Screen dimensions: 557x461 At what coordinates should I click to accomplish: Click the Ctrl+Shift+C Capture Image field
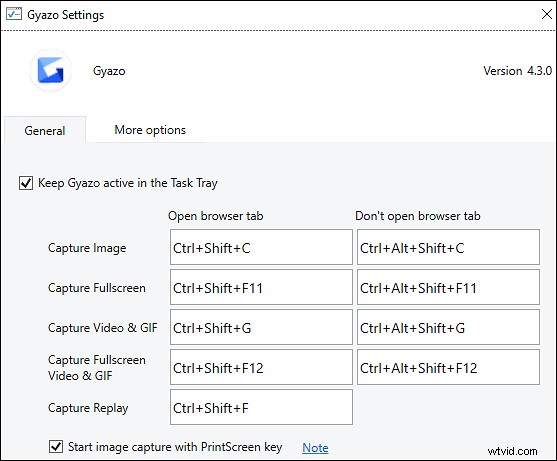[261, 247]
